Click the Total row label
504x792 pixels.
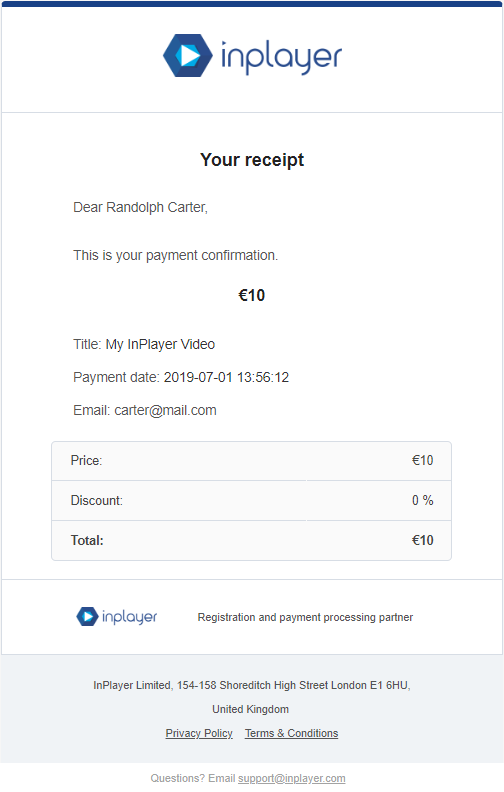(x=87, y=540)
